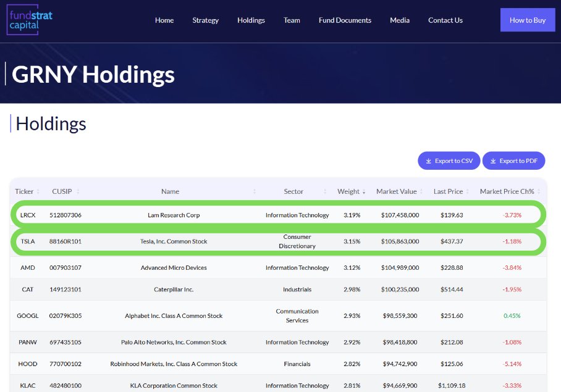Click Palo Alto Networks name

(174, 343)
